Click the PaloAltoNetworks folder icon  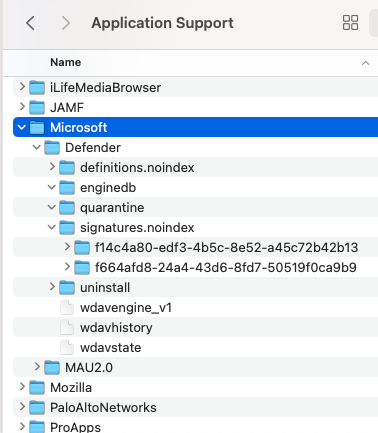coord(37,408)
